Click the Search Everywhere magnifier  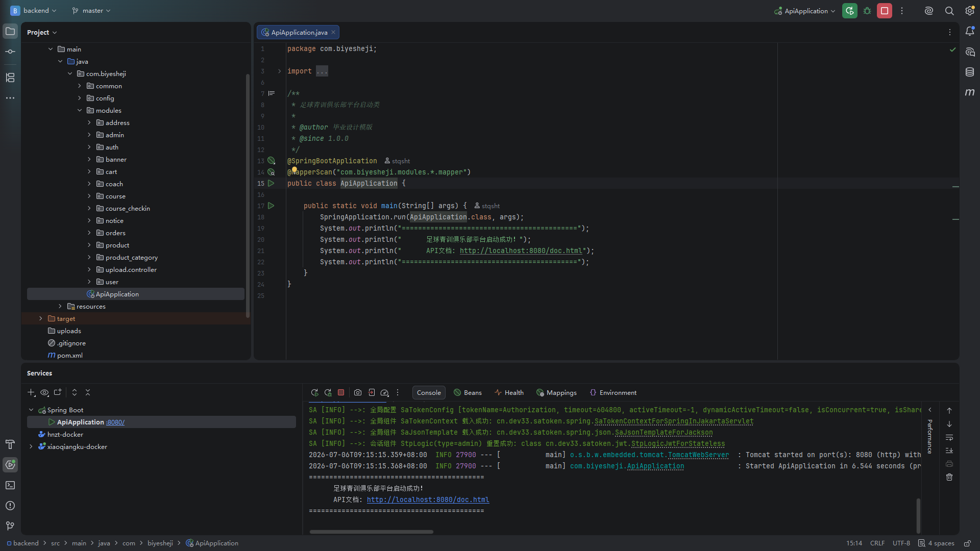[x=949, y=11]
